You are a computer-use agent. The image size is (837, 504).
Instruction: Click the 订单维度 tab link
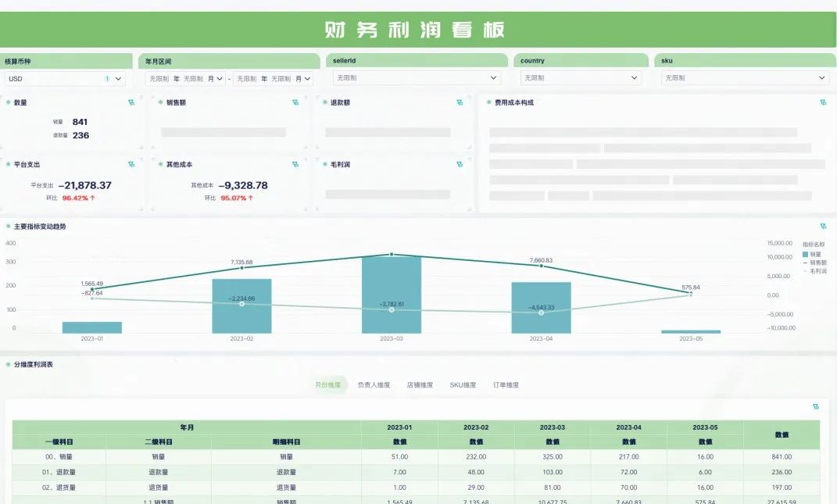[x=506, y=385]
